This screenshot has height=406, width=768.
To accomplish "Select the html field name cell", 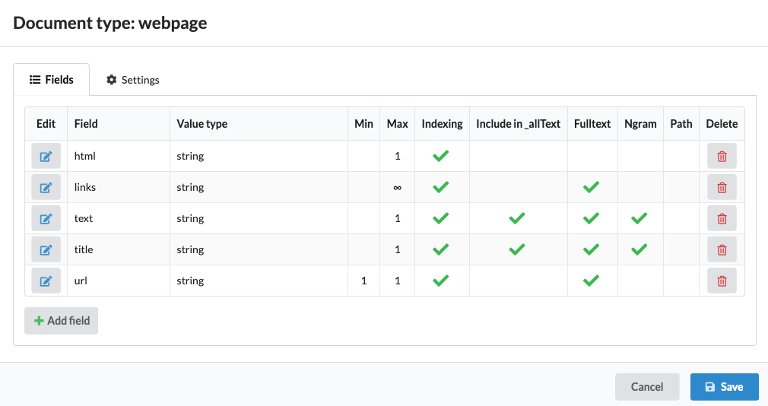I will (119, 156).
